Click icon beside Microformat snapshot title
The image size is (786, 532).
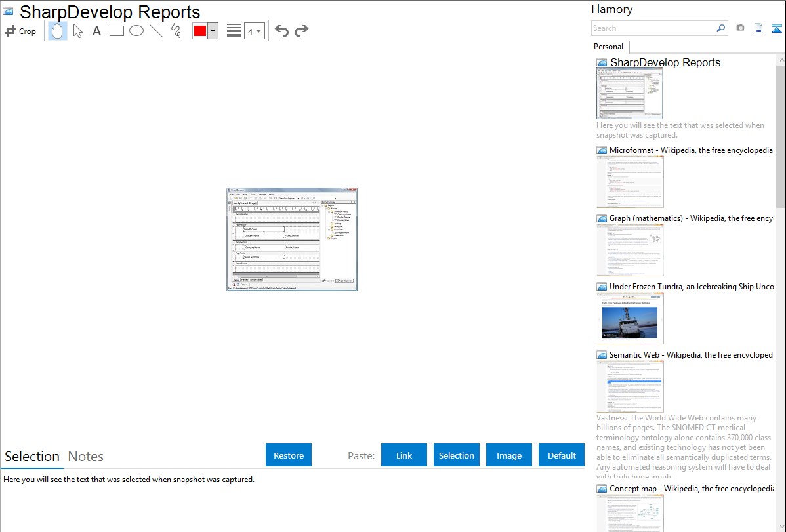(x=602, y=150)
